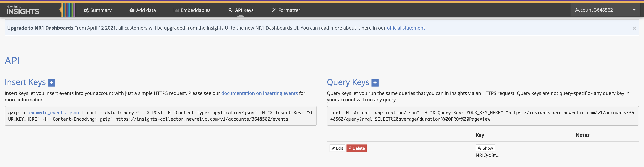Dismiss the NR1 Dashboards upgrade banner
This screenshot has width=644, height=167.
click(x=634, y=28)
